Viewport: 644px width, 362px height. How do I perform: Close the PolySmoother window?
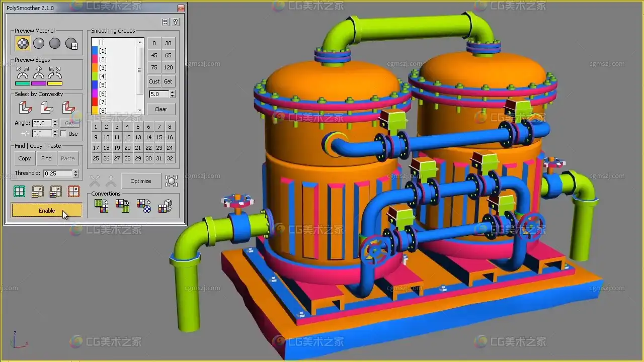click(x=181, y=9)
